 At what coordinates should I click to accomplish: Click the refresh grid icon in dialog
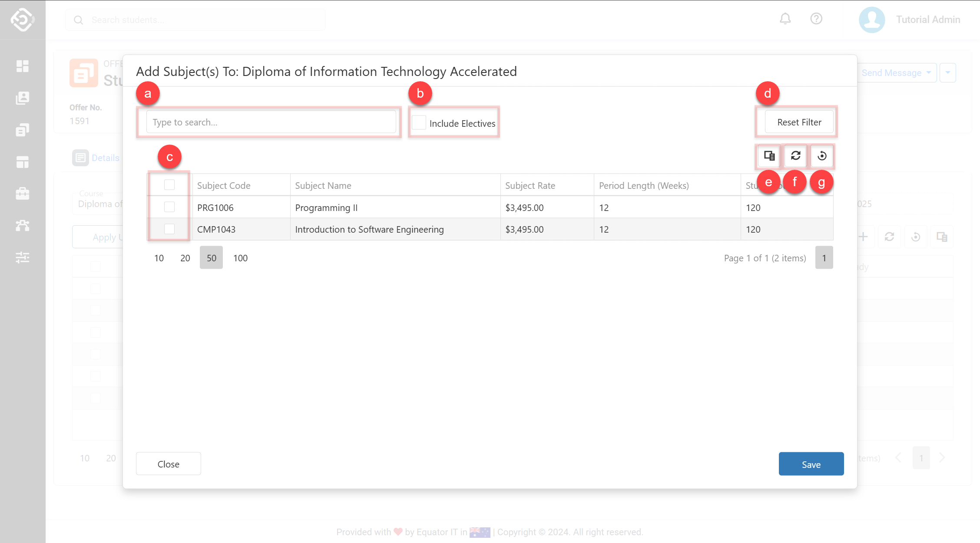(795, 156)
